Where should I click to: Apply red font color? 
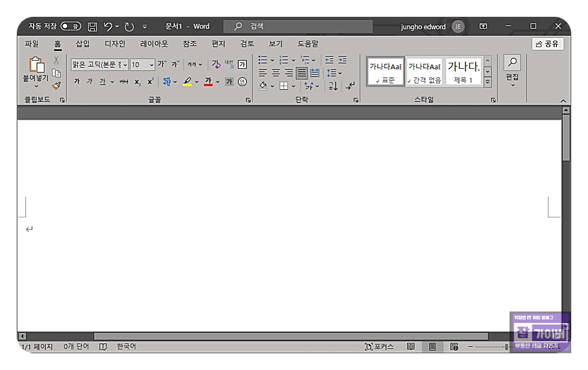coord(208,81)
